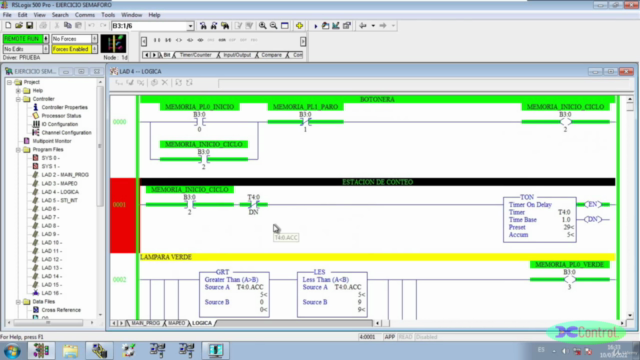This screenshot has width=640, height=360.
Task: Collapse the Controller folder node
Action: pos(18,99)
